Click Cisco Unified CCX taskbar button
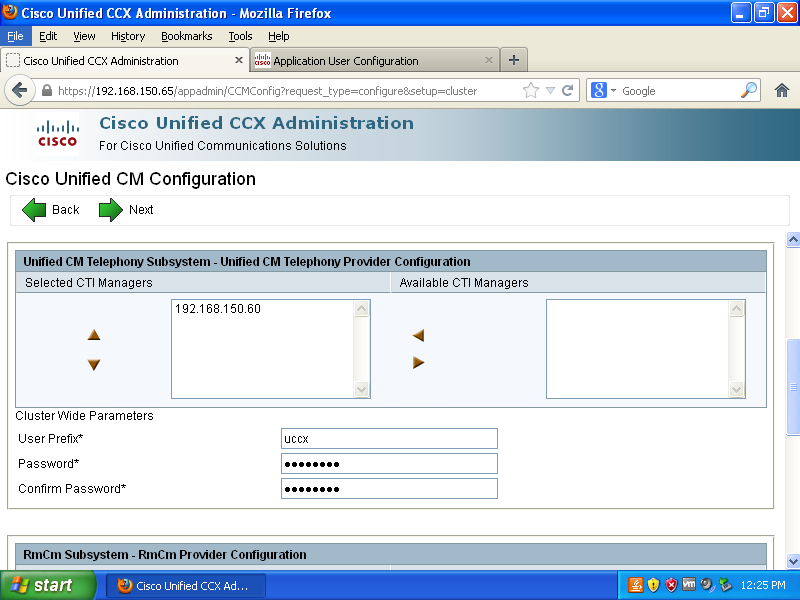Image resolution: width=800 pixels, height=600 pixels. tap(186, 586)
